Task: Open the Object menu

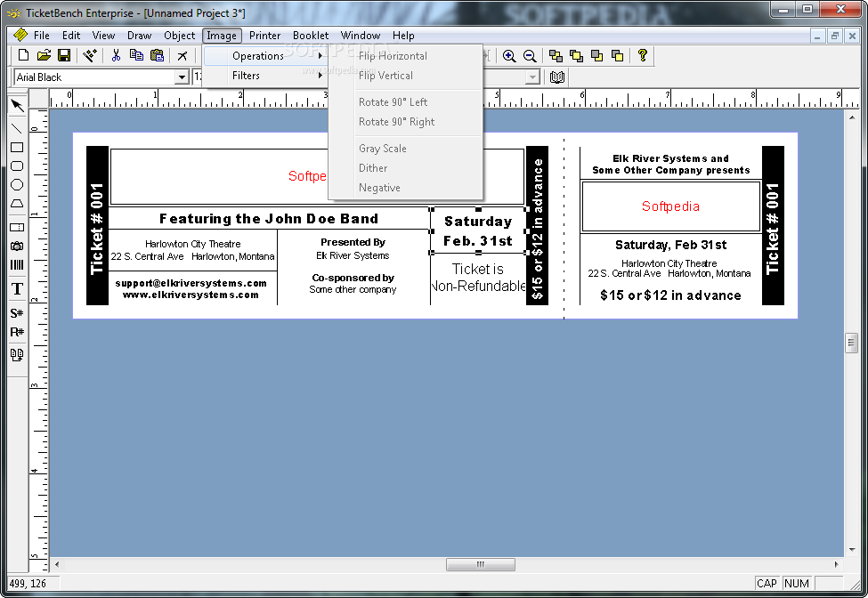Action: pyautogui.click(x=179, y=36)
